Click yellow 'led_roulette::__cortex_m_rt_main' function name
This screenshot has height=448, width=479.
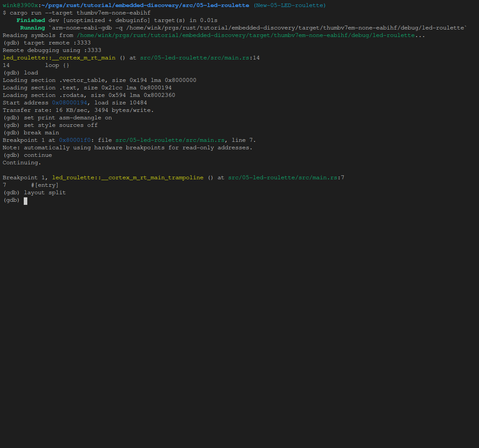[59, 58]
